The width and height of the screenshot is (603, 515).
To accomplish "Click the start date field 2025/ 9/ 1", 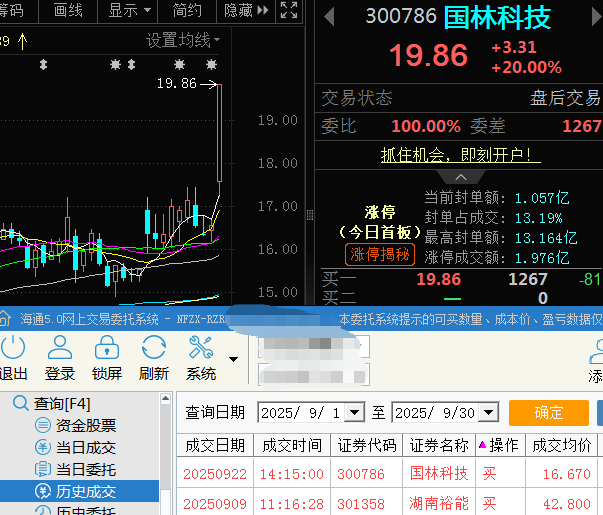I will point(302,413).
